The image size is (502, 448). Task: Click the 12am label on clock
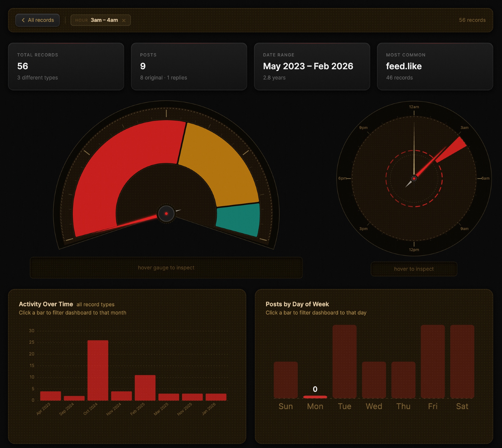coord(414,107)
